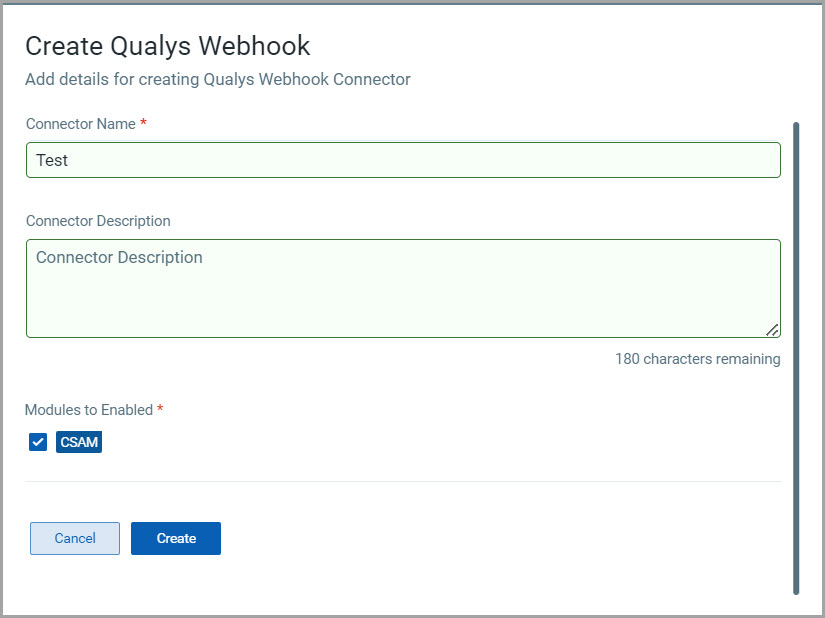Click the dialog's vertical scrollbar
Screen dimensions: 825x618
pos(796,358)
